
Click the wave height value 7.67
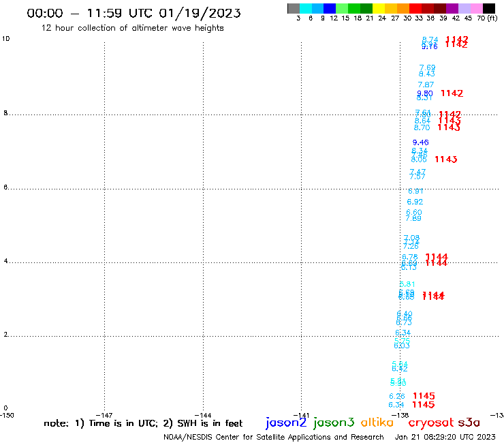pos(426,85)
